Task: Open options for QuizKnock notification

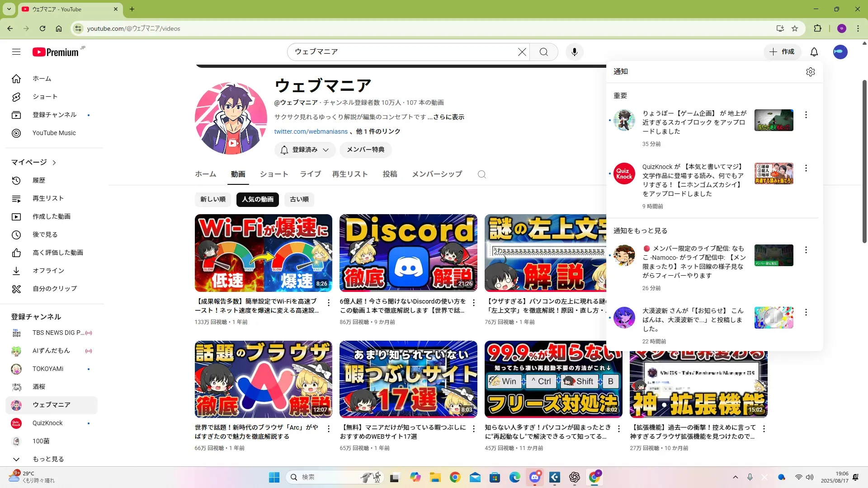Action: 806,168
